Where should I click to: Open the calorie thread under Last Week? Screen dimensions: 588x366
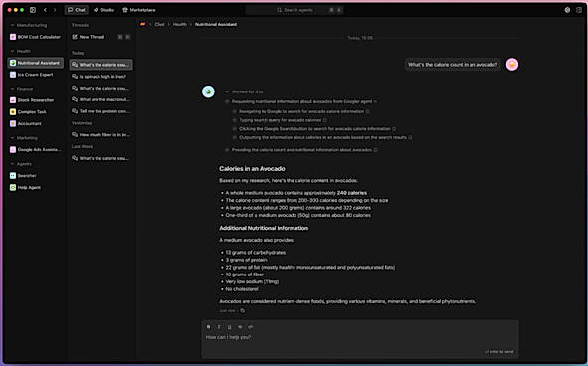pyautogui.click(x=100, y=158)
